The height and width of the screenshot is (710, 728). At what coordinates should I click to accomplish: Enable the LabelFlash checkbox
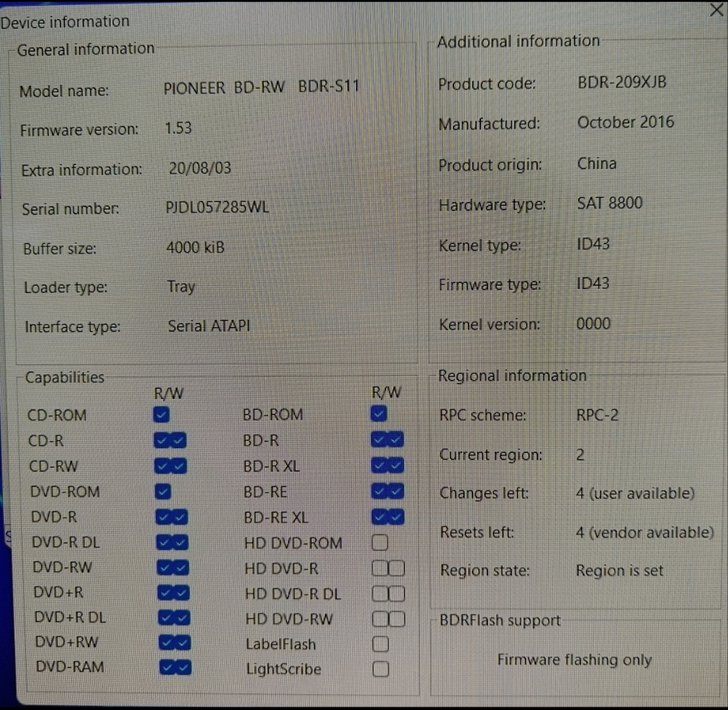(381, 644)
